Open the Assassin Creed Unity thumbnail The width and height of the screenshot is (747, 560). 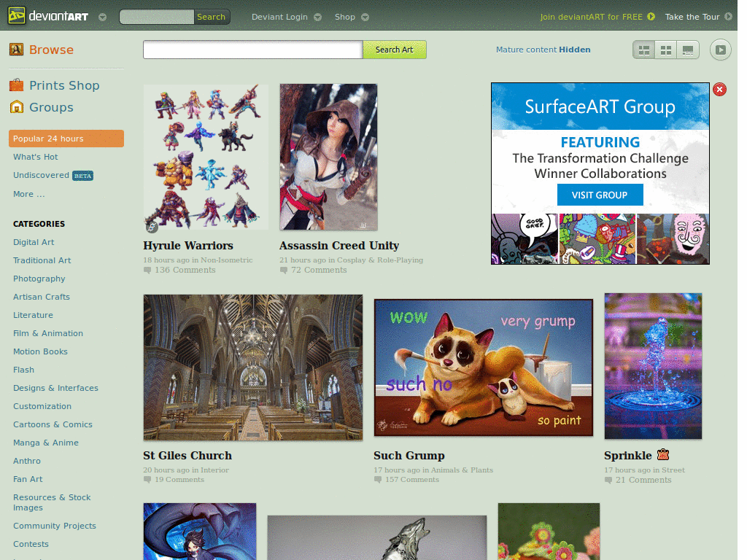click(x=329, y=157)
